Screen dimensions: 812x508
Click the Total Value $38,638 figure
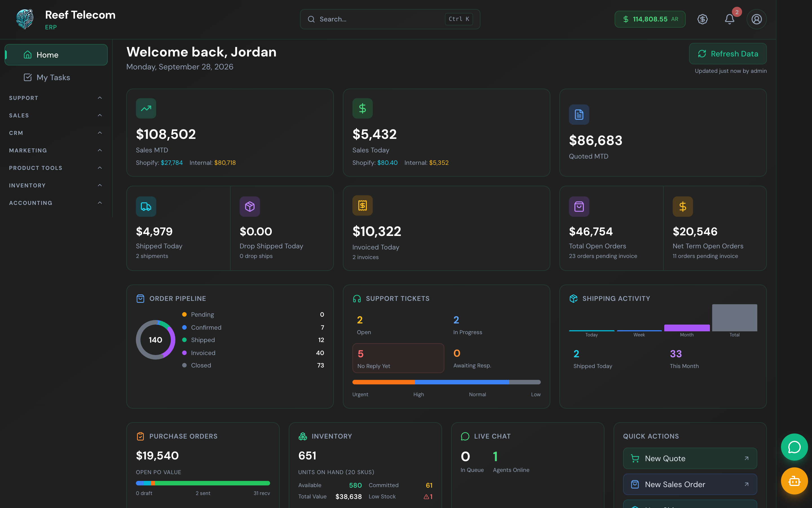point(348,497)
